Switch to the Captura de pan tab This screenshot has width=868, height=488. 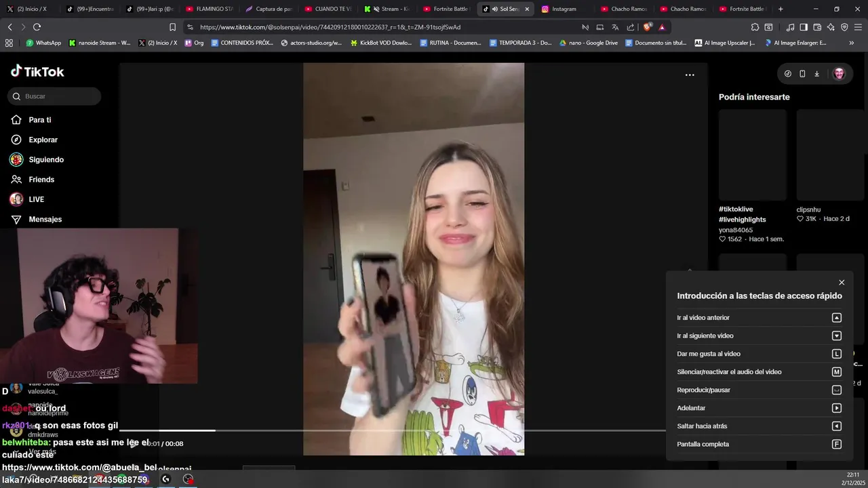click(x=269, y=9)
